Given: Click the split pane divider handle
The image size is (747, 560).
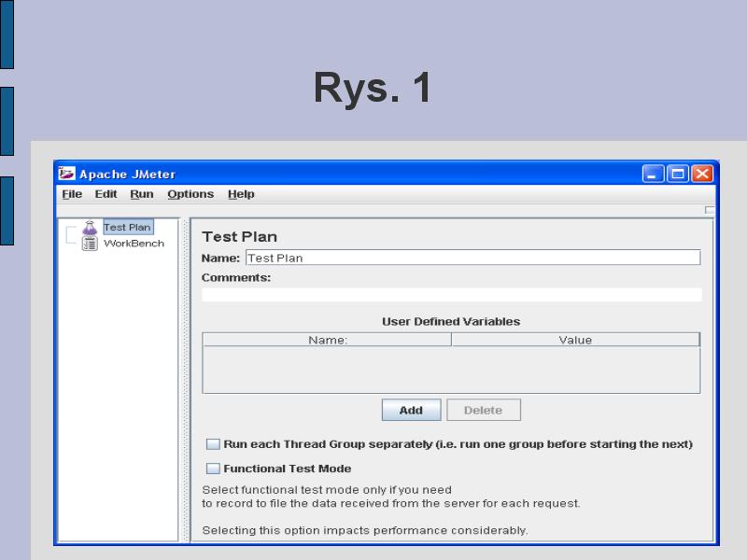Looking at the screenshot, I should click(x=185, y=373).
